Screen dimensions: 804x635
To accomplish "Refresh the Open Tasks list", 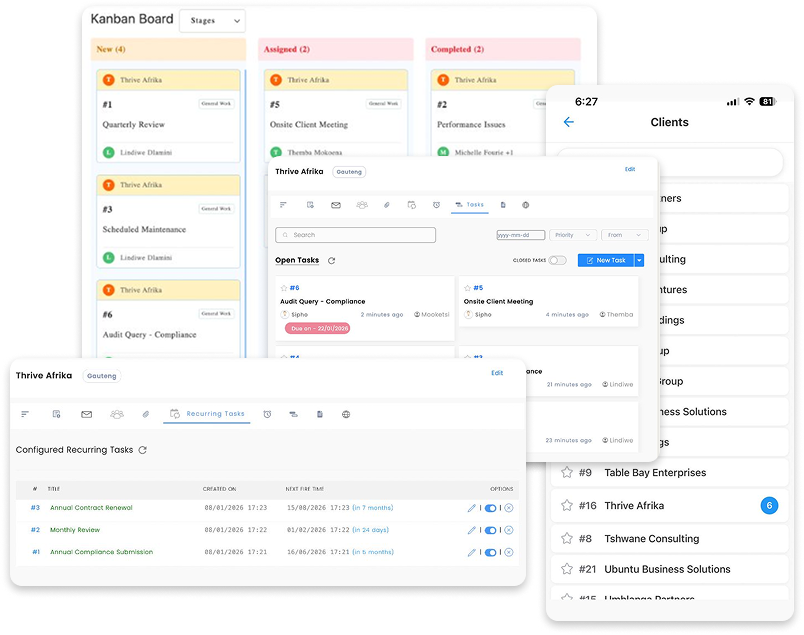I will tap(331, 261).
